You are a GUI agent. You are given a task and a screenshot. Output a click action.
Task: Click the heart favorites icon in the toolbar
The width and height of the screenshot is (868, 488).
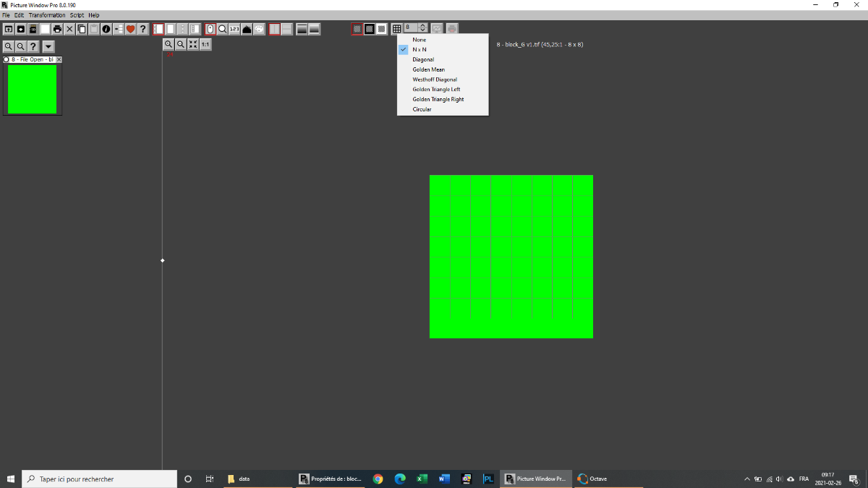coord(131,29)
